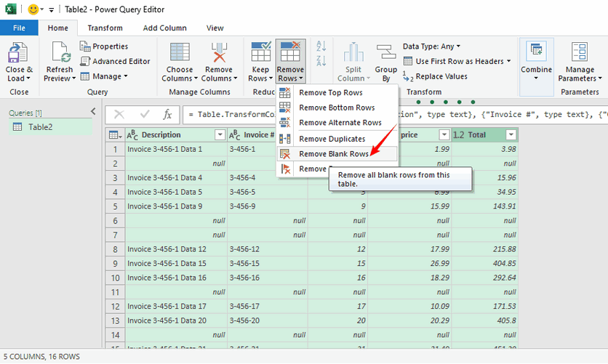Image resolution: width=608 pixels, height=364 pixels.
Task: Sort ascending with the A-Z icon
Action: coord(321,46)
